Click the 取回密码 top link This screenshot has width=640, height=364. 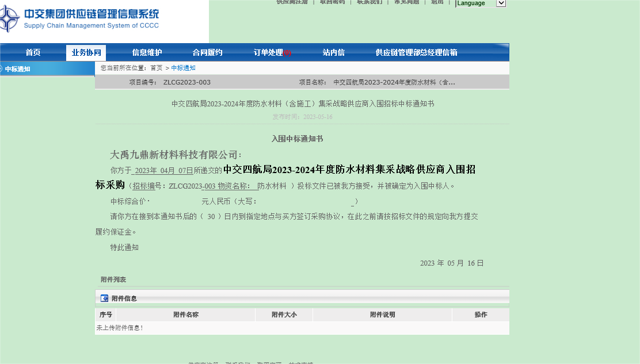pyautogui.click(x=332, y=2)
